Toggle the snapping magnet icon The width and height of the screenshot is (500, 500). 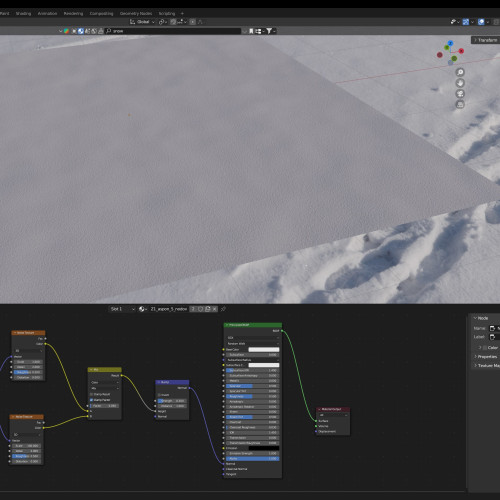tap(173, 22)
